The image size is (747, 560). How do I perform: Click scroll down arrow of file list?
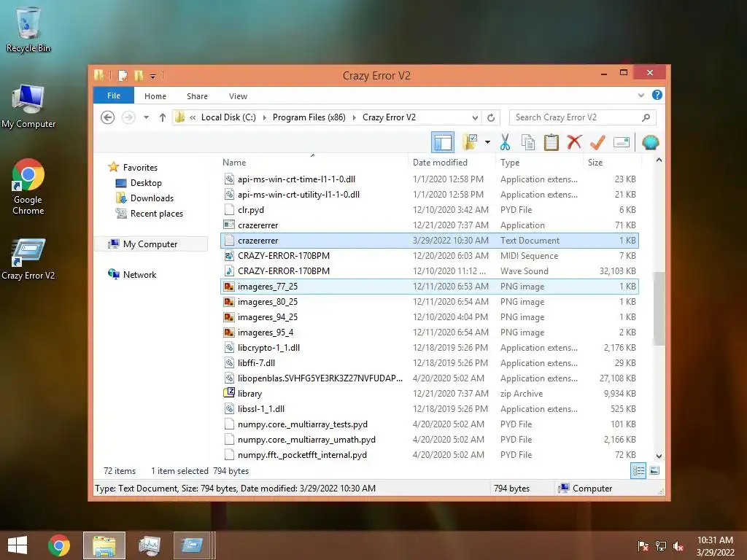click(x=659, y=456)
